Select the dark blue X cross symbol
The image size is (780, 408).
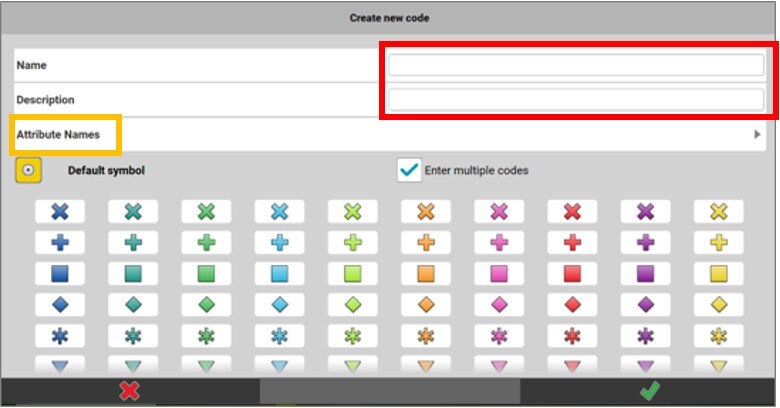click(59, 212)
